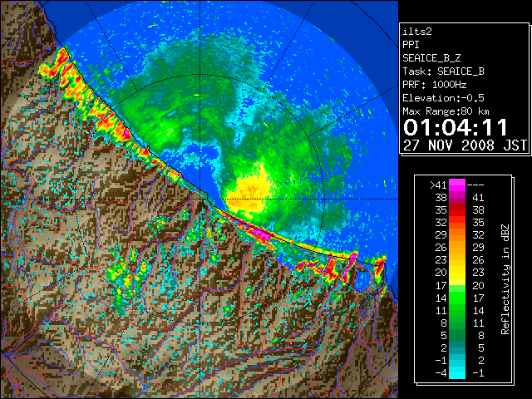
Task: Pick the red 35–38 dBZ legend band
Action: tap(457, 210)
